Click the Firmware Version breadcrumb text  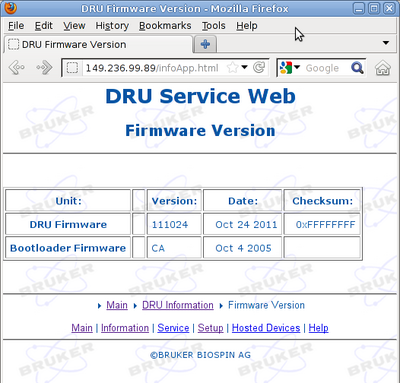(x=266, y=305)
